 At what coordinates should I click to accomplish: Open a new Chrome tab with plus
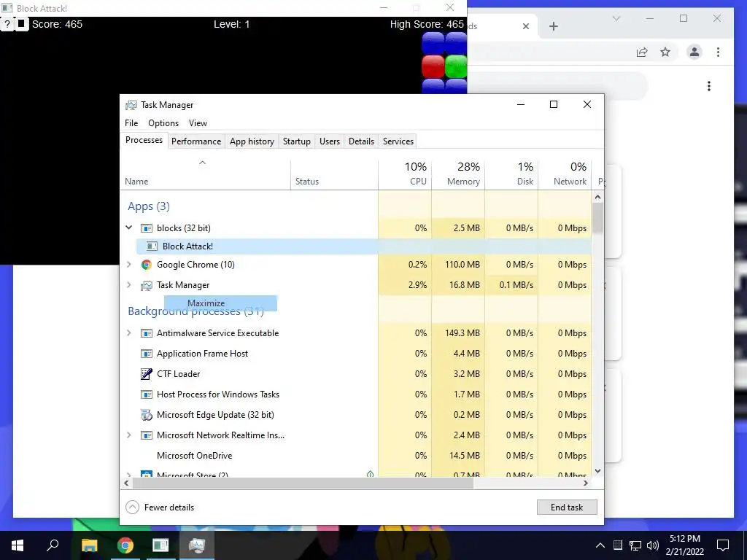[x=554, y=26]
